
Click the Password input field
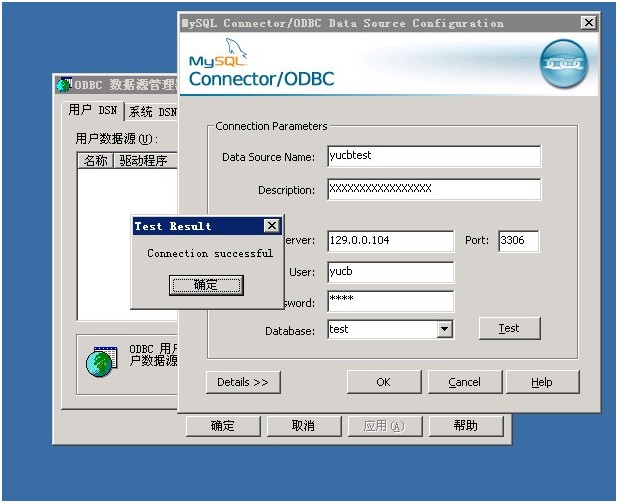(x=391, y=302)
